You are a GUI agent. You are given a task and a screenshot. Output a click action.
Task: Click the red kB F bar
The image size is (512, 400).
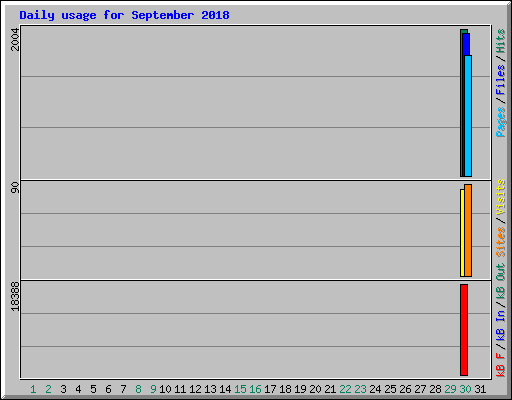coord(464,330)
